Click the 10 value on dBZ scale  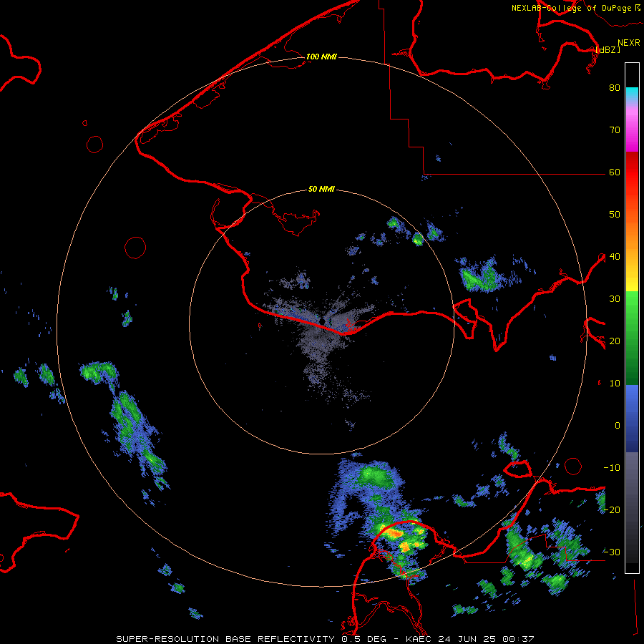point(615,384)
